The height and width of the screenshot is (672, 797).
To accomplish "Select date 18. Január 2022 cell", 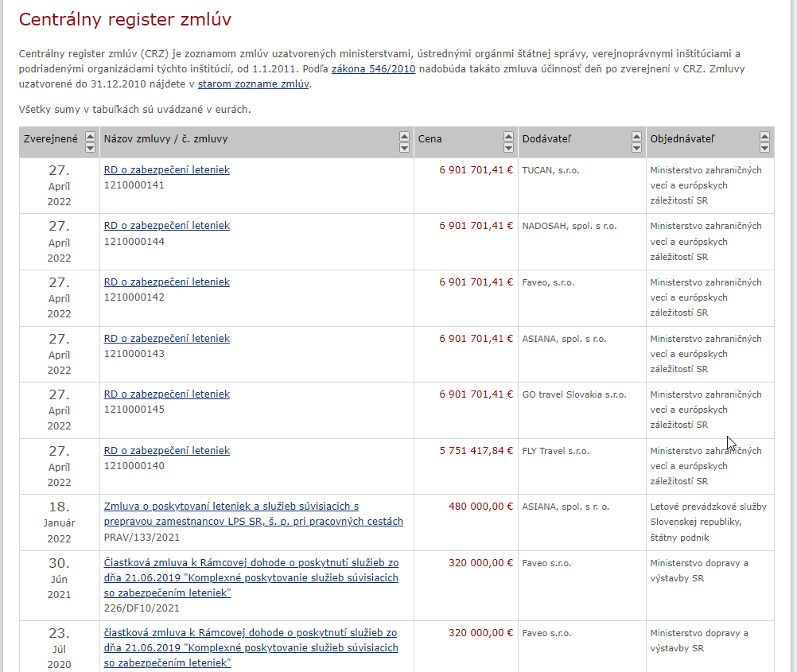I will pyautogui.click(x=59, y=522).
